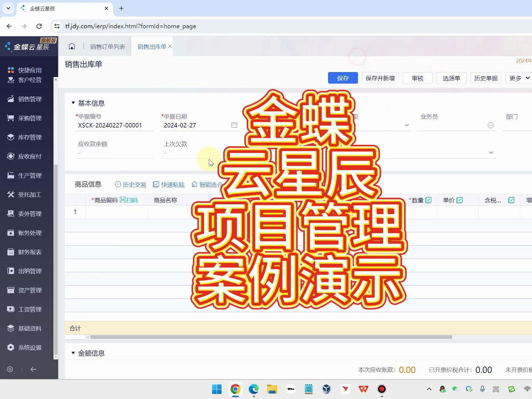Open the 历史交易 link
The width and height of the screenshot is (532, 399).
130,184
